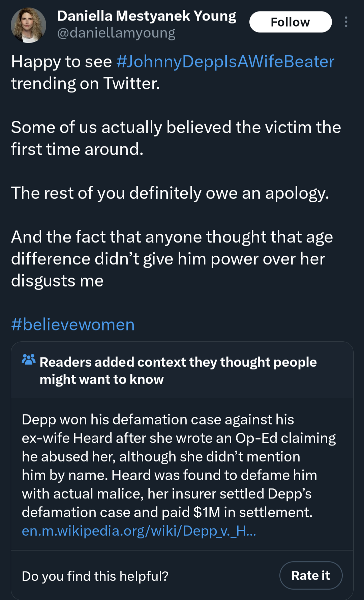Click the display name Daniella Mestyanek Young

pos(147,16)
